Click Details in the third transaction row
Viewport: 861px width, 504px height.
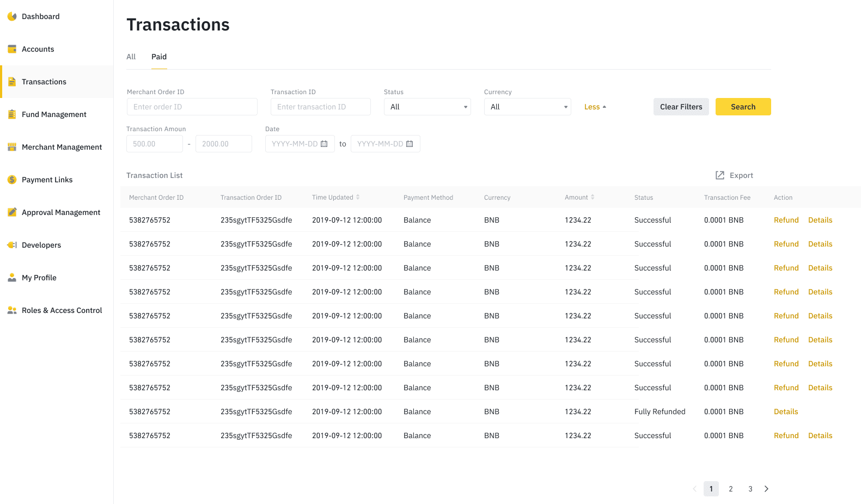point(820,268)
